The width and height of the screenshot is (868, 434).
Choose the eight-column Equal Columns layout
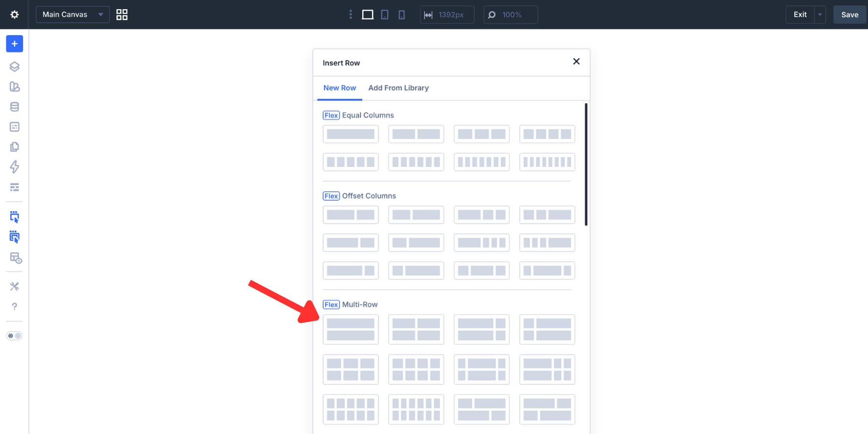pos(547,162)
